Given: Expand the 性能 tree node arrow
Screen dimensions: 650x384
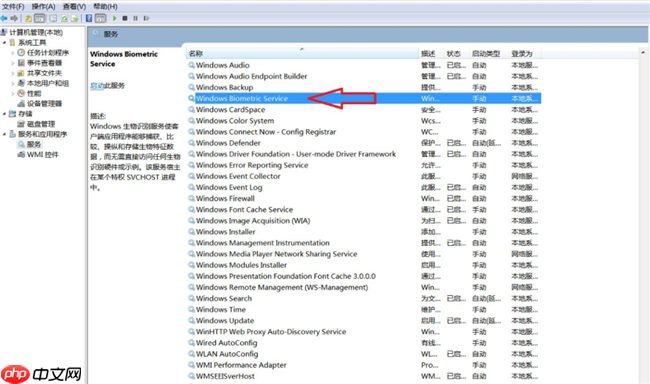Looking at the screenshot, I should pos(13,93).
